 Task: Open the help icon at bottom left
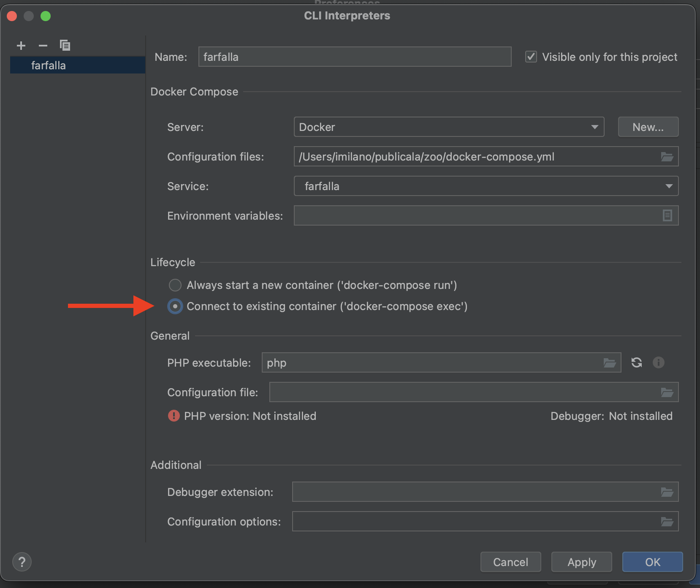(x=22, y=562)
